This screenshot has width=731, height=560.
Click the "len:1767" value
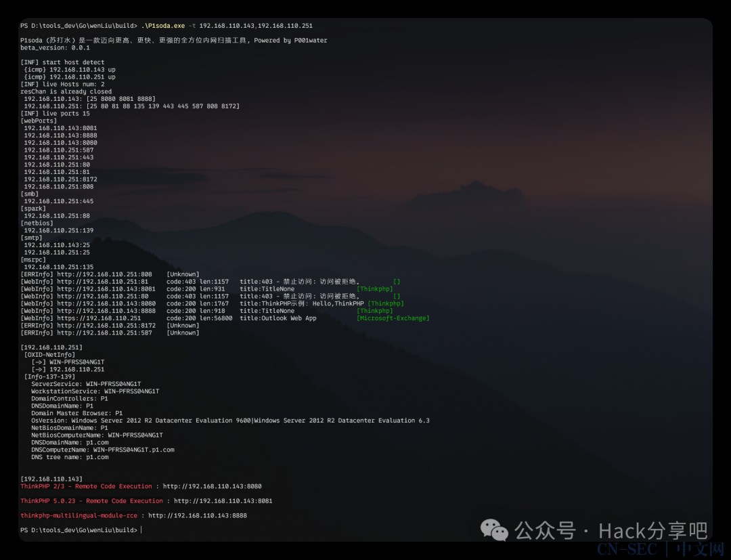tap(214, 303)
